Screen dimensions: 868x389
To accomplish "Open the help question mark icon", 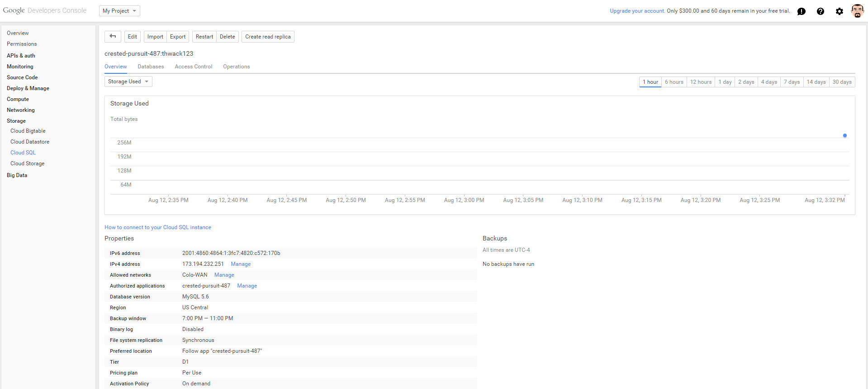I will click(821, 11).
